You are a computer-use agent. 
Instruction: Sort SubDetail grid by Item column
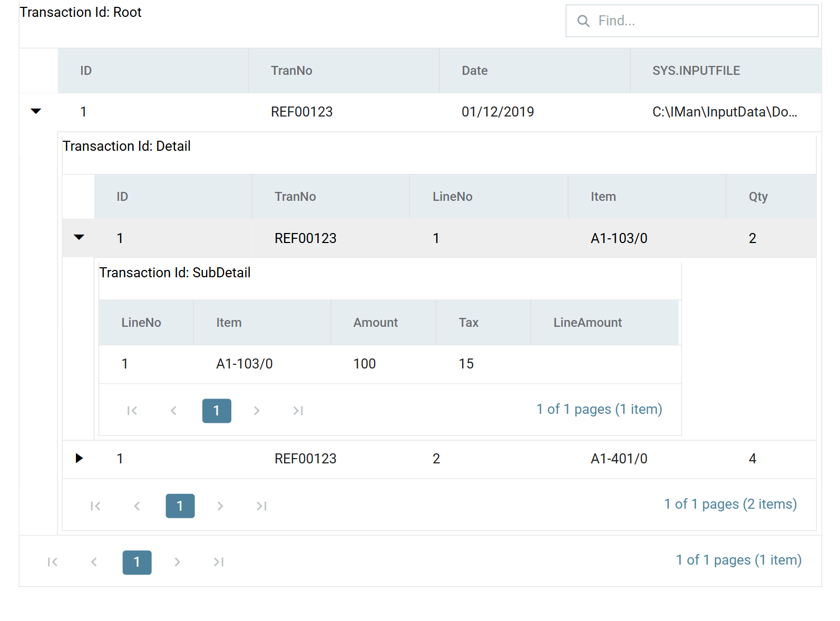(x=262, y=323)
